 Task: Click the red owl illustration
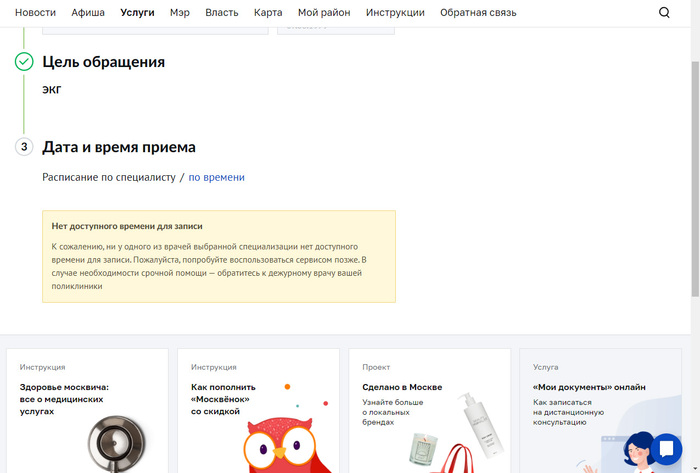(x=287, y=440)
